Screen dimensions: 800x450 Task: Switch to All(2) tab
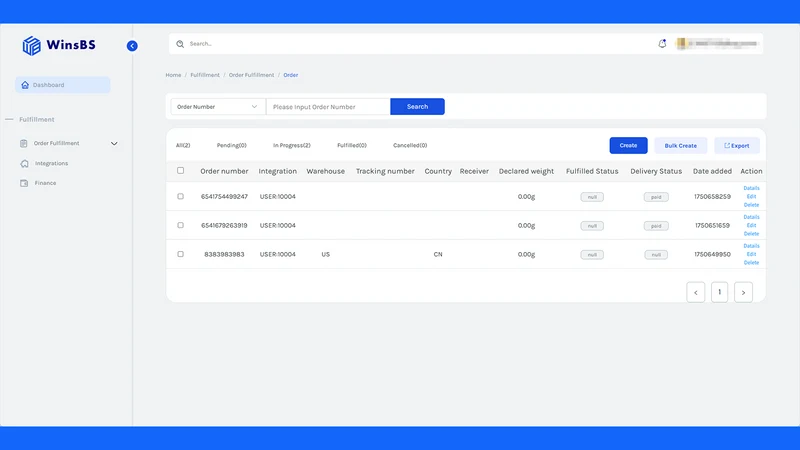183,145
